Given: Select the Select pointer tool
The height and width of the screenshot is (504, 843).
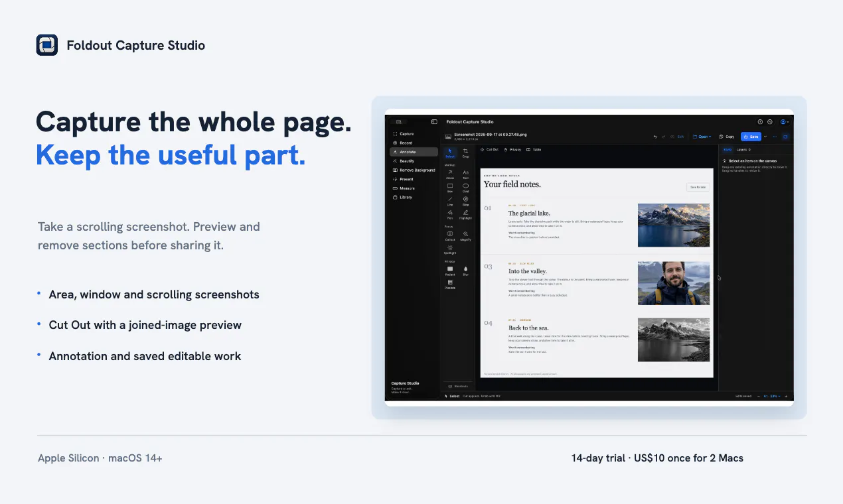Looking at the screenshot, I should 450,153.
